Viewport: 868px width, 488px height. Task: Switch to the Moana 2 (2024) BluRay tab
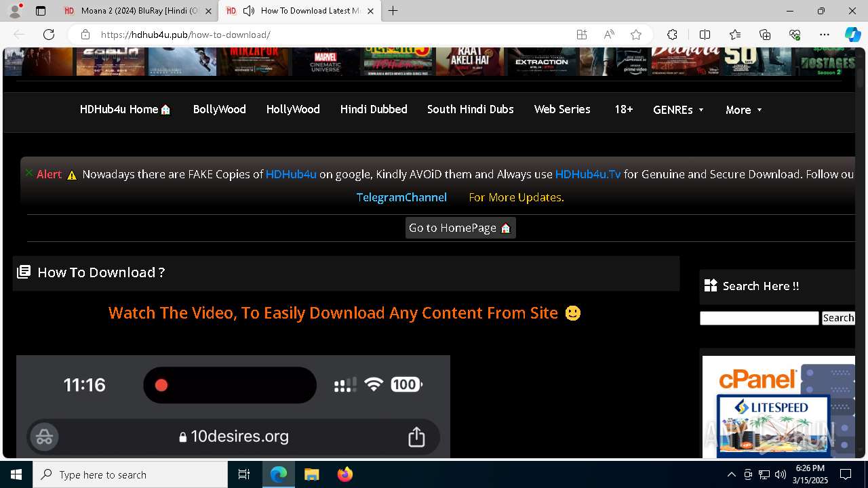[138, 11]
